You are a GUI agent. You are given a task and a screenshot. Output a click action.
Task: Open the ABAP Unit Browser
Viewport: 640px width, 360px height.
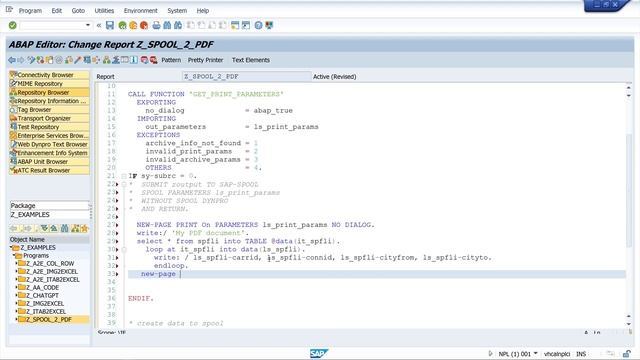point(49,161)
